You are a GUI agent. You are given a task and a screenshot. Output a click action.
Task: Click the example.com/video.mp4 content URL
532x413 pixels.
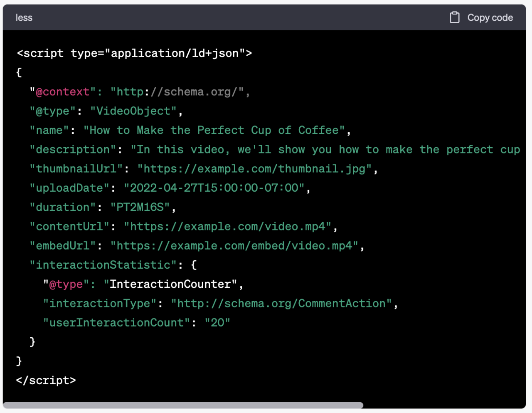pyautogui.click(x=227, y=226)
